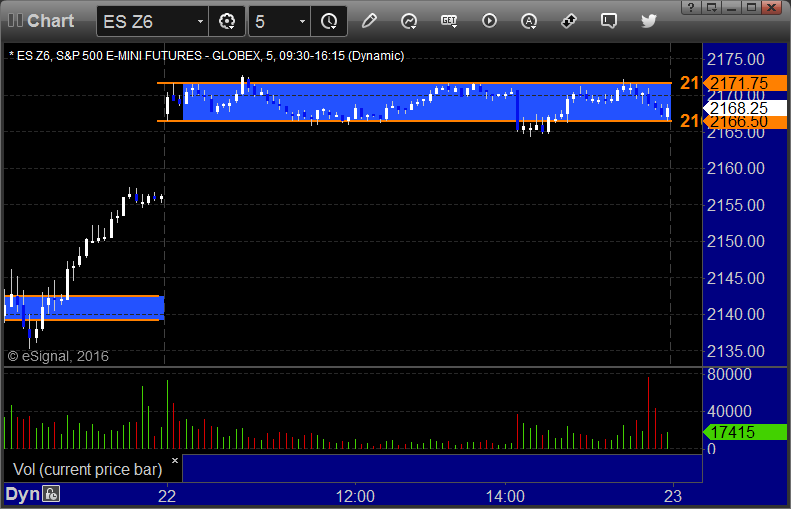Image resolution: width=791 pixels, height=509 pixels.
Task: Click the 2155.00 price axis label
Action: click(736, 205)
